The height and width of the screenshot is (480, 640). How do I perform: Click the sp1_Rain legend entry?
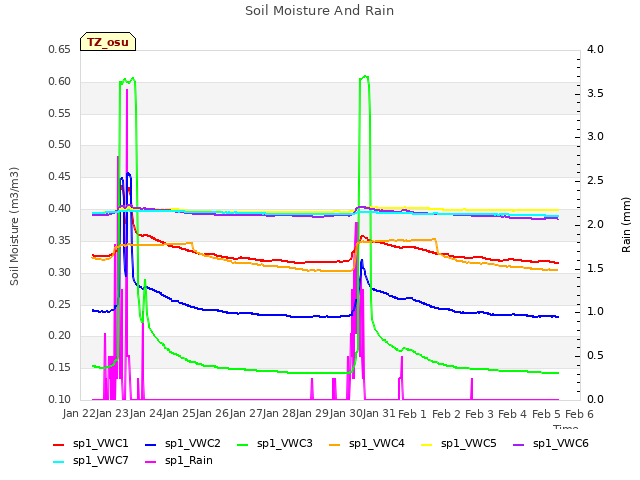tap(179, 461)
